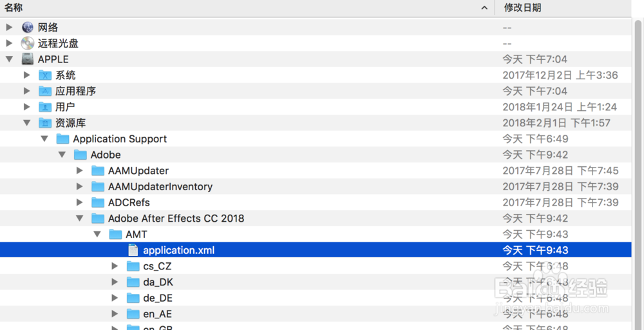Click the 资源库 folder icon

[x=45, y=123]
